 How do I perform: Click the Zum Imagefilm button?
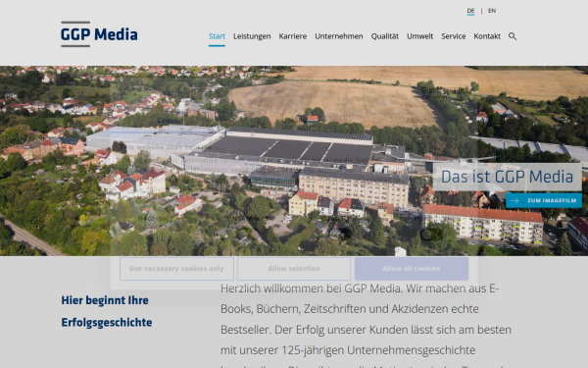pos(544,200)
